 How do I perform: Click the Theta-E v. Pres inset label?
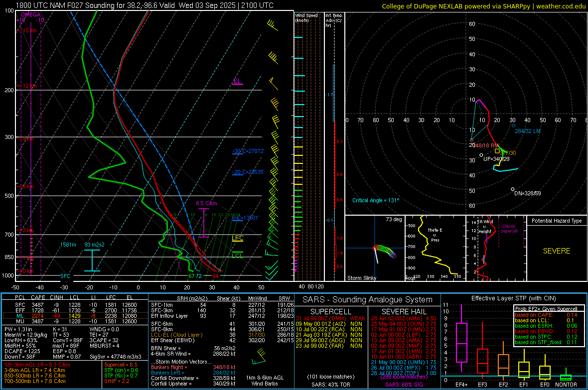435,235
